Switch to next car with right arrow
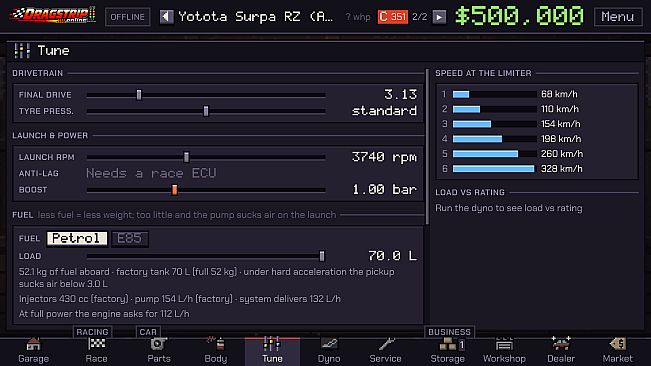 click(439, 17)
